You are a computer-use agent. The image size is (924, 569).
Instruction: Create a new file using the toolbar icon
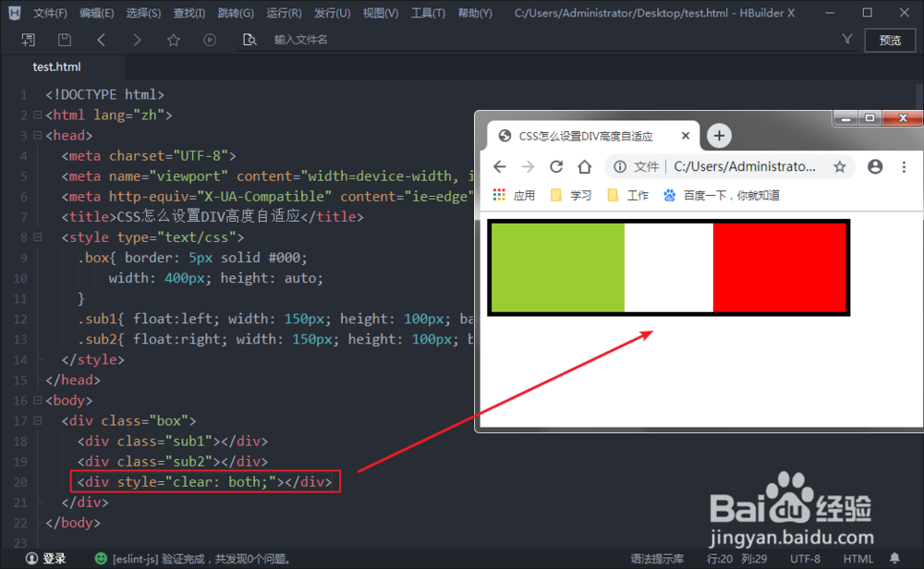point(29,40)
